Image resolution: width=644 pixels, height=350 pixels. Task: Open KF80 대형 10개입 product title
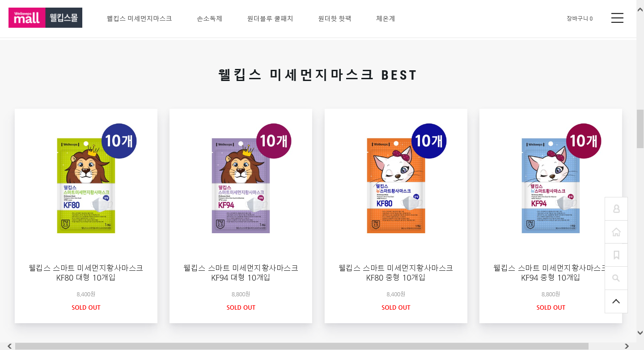[86, 273]
